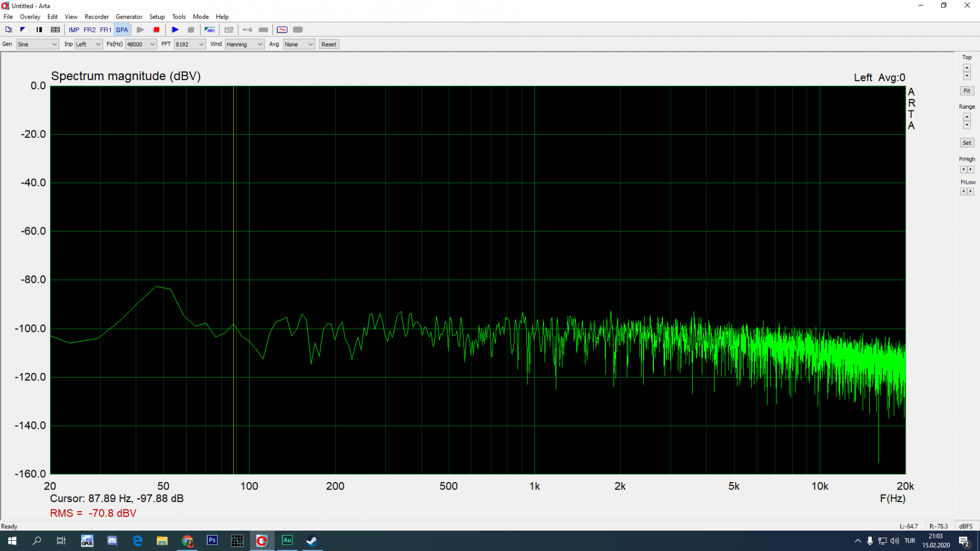Click the Fit button in right panel

[967, 91]
